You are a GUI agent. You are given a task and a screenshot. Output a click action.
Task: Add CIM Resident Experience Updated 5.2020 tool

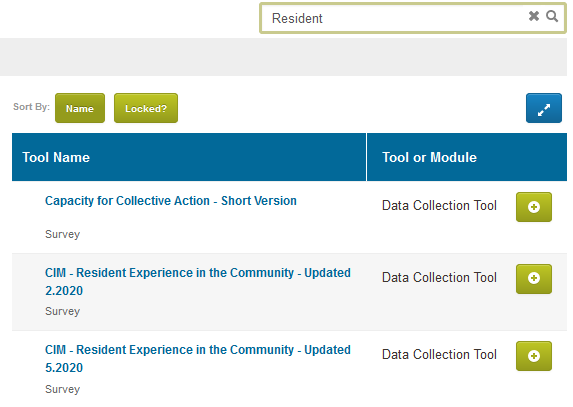534,356
